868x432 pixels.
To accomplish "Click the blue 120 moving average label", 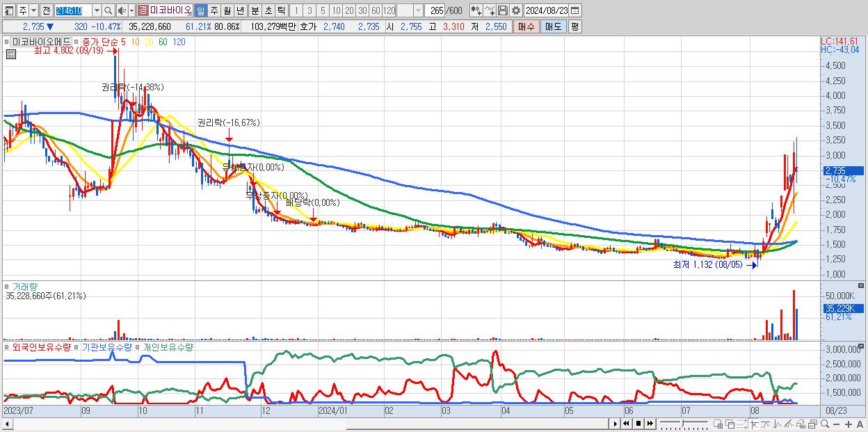I will click(178, 42).
